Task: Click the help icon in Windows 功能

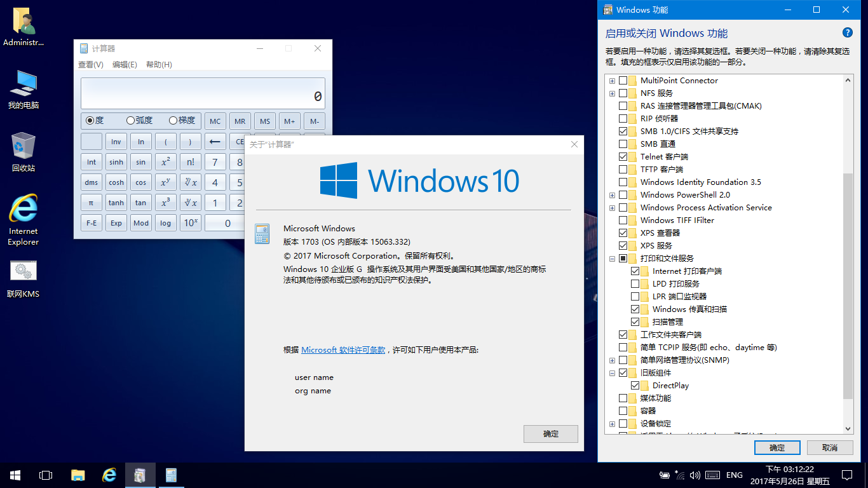Action: [x=847, y=33]
